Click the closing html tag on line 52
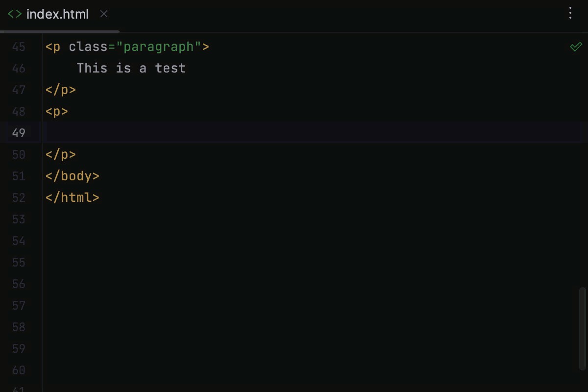Image resolution: width=588 pixels, height=392 pixels. tap(72, 197)
